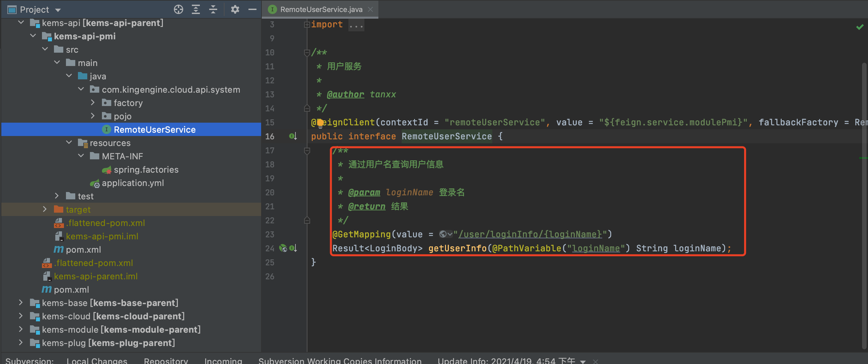
Task: Open Subversion Working Copies Information tab
Action: click(340, 360)
